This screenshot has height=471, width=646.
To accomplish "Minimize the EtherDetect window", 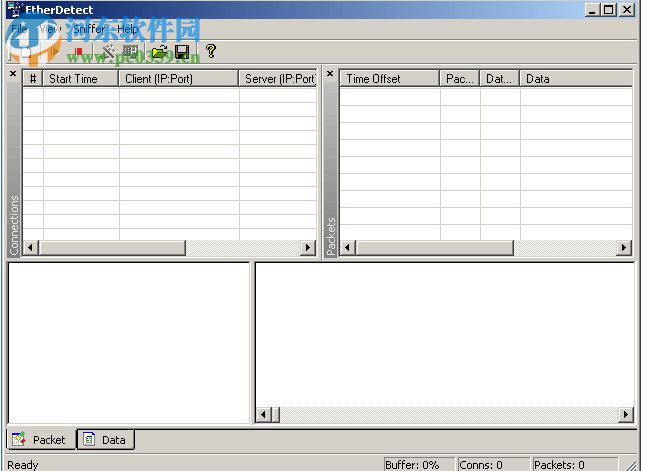I will [592, 9].
